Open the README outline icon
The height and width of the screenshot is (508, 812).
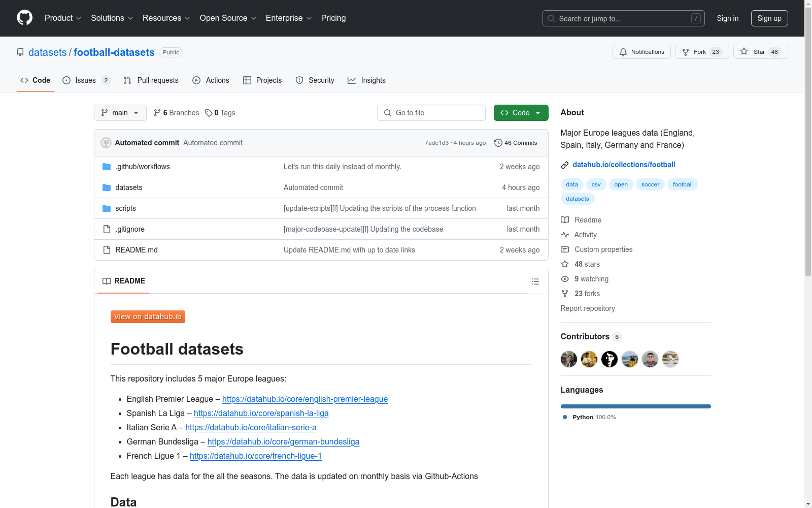click(535, 281)
